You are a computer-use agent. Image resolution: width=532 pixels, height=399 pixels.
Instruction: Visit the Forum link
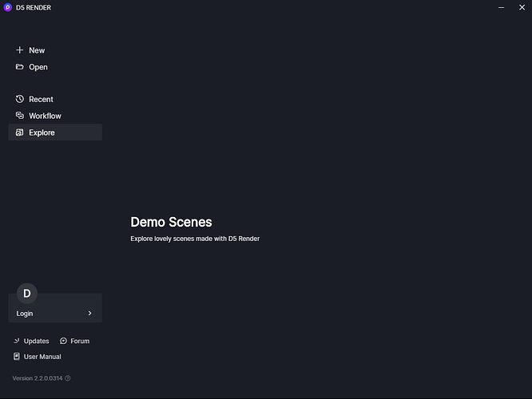point(74,341)
